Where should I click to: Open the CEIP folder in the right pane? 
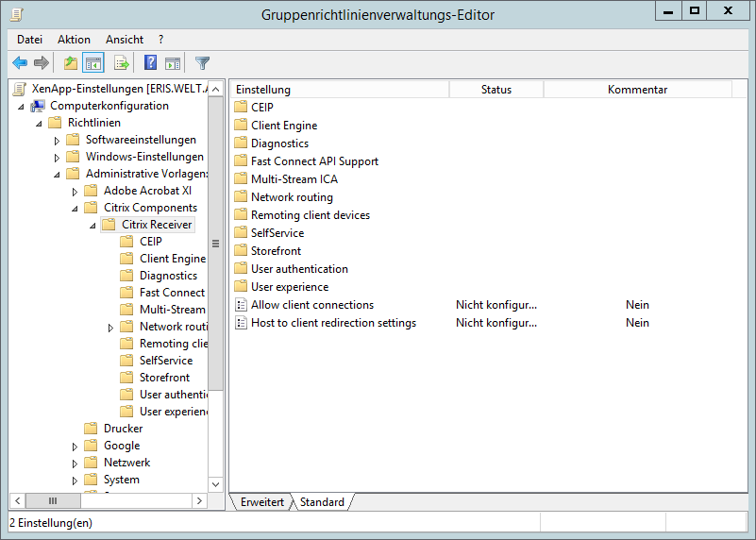coord(261,107)
